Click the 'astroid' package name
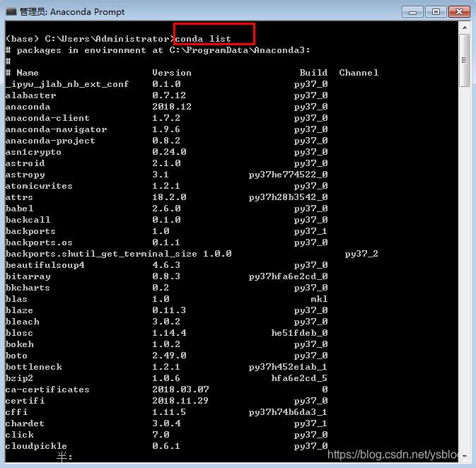Viewport: 476px width, 468px height. (x=25, y=163)
